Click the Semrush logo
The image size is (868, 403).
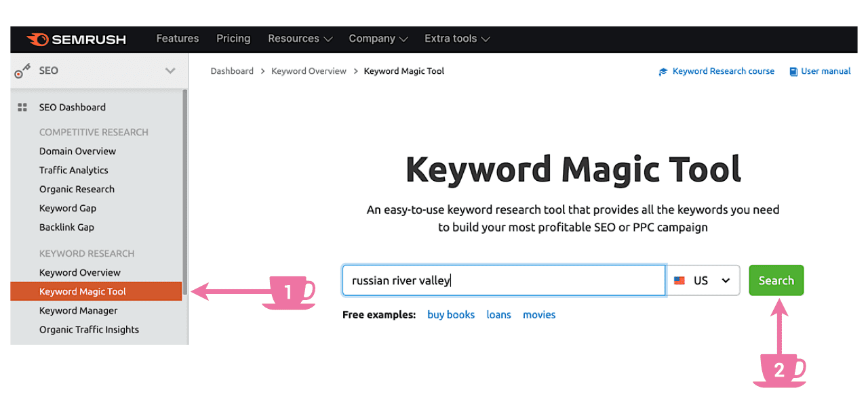click(77, 39)
